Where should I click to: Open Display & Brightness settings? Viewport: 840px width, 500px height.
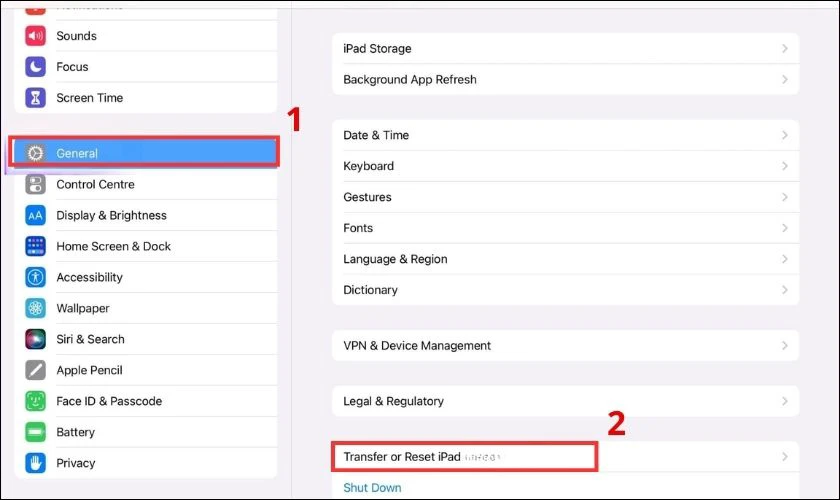click(x=146, y=215)
